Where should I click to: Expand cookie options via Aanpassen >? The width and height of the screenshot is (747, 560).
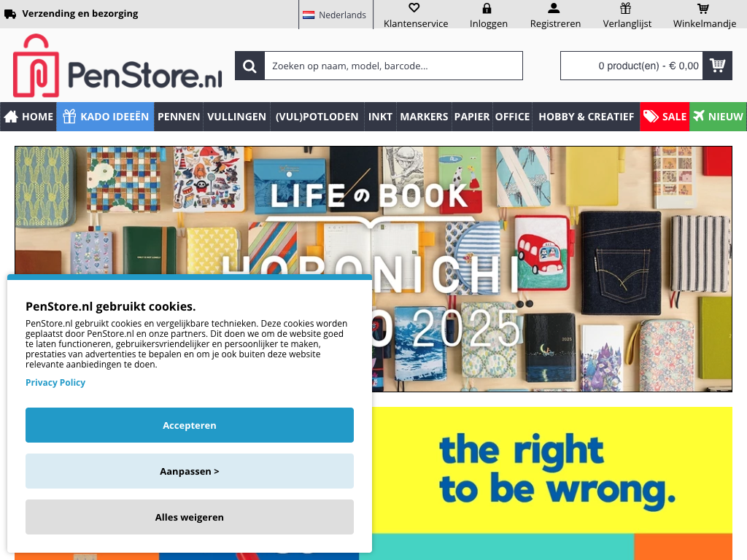(x=190, y=471)
